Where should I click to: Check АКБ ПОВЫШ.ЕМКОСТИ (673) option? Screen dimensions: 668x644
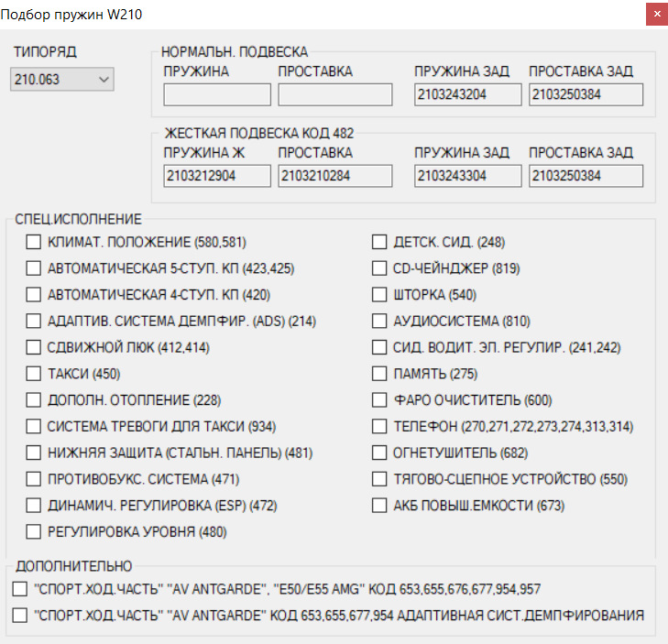coord(379,505)
